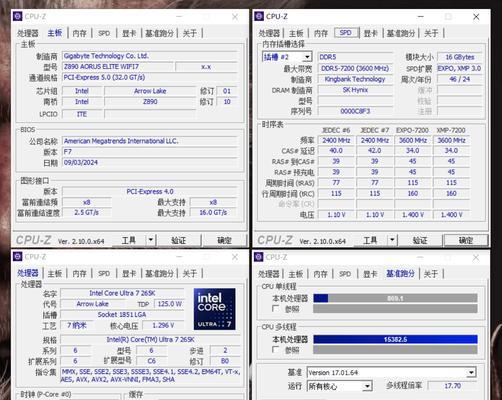Click the 多线程倍率 17.70 field
Screen dimensions: 502x400
(x=452, y=386)
